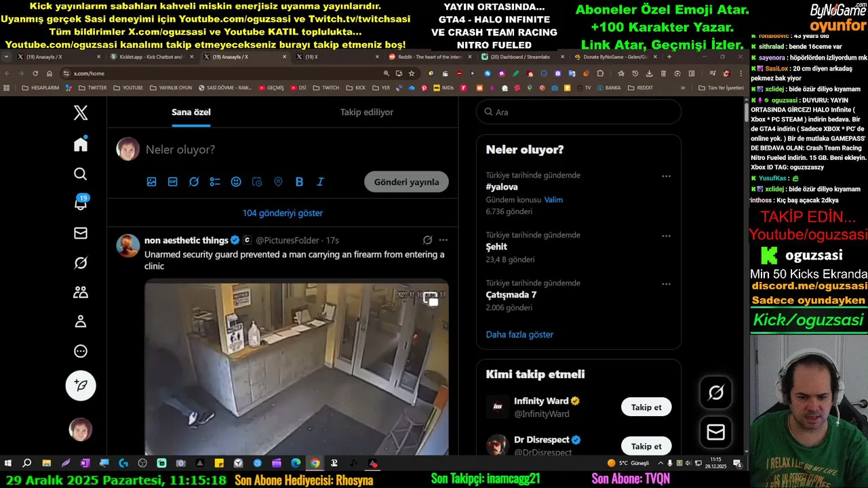The width and height of the screenshot is (868, 488).
Task: Open Valim link under #yalova
Action: coord(553,200)
